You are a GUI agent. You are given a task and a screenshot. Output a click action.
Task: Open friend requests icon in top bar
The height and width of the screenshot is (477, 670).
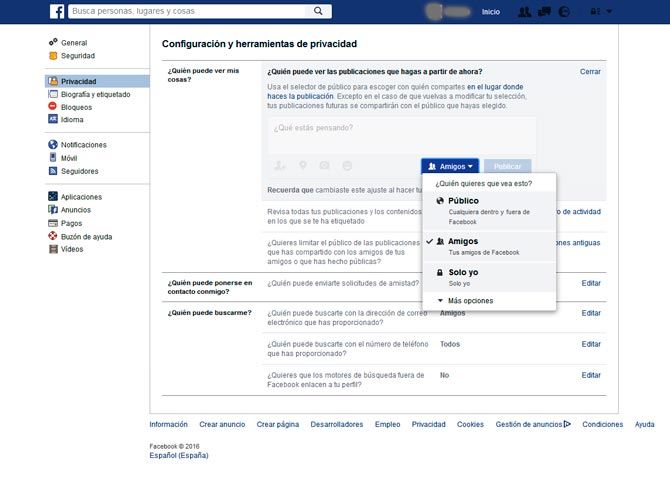524,12
